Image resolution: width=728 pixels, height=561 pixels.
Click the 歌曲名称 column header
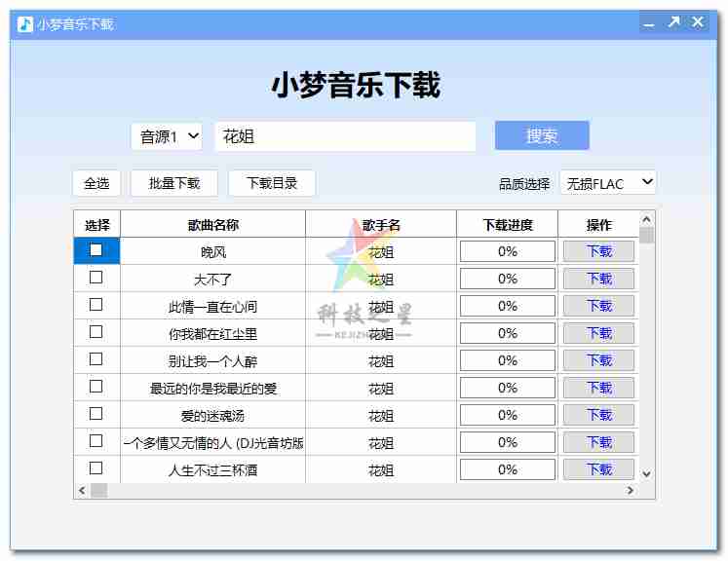point(213,225)
